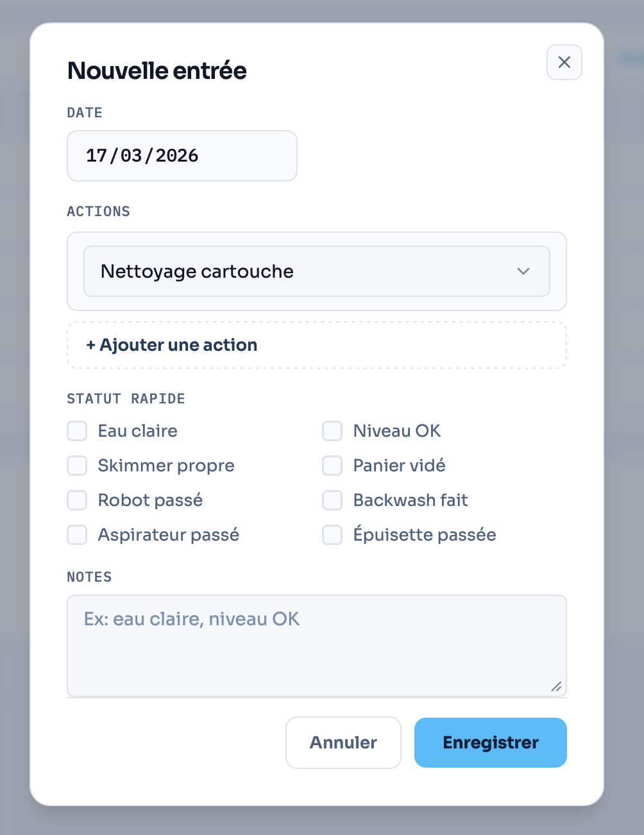644x835 pixels.
Task: Click the date field showing 17/03/2026
Action: tap(182, 156)
